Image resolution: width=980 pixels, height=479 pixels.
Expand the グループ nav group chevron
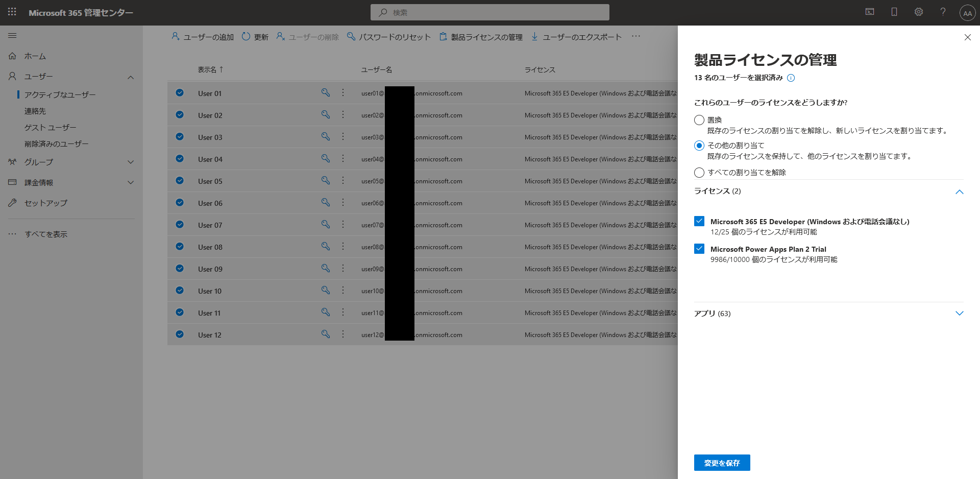coord(131,162)
